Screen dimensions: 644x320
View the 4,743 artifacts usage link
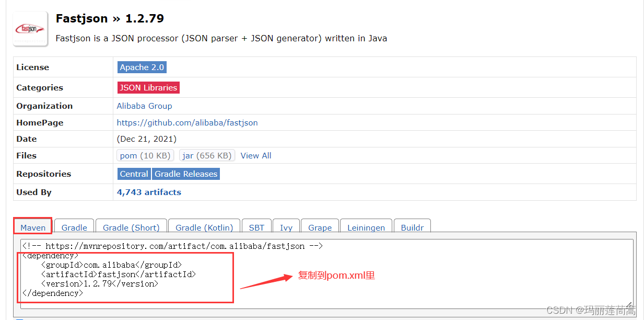pos(149,192)
